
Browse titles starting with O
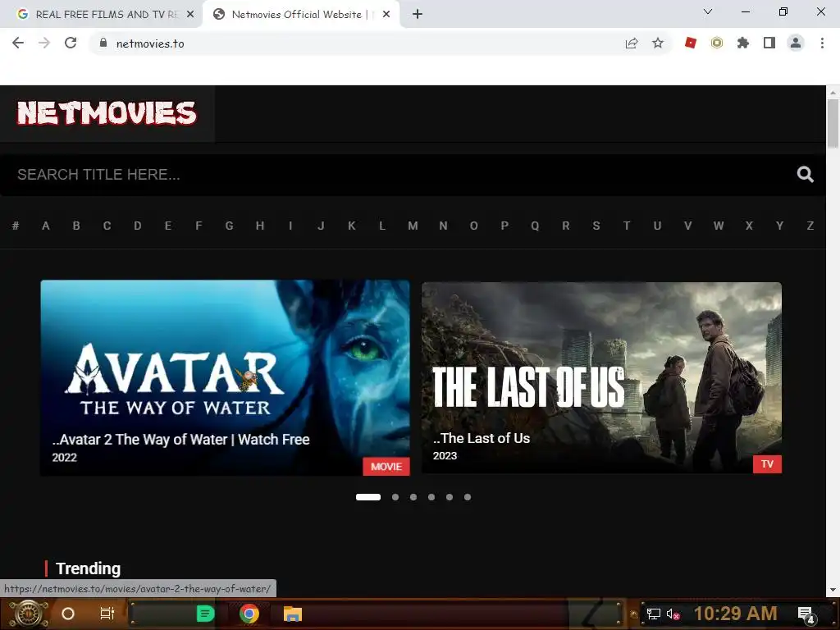[x=473, y=226]
